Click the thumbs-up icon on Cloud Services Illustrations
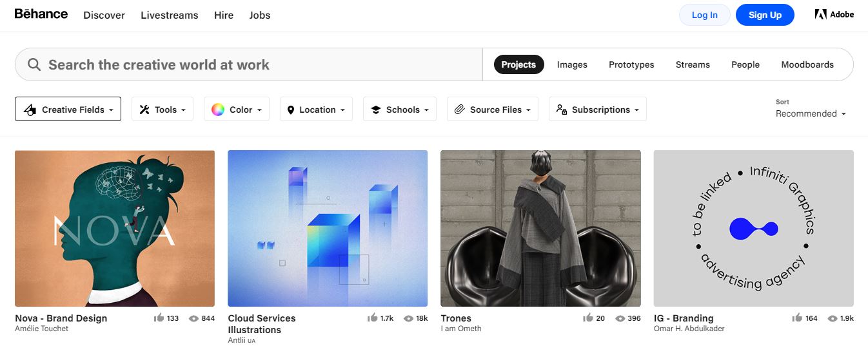 point(372,318)
